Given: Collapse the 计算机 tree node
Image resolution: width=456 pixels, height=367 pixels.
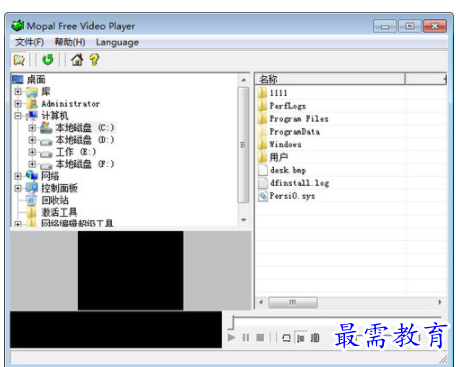Looking at the screenshot, I should [18, 116].
